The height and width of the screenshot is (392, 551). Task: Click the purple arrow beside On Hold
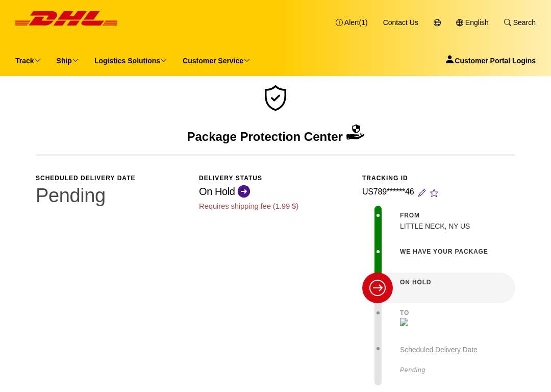point(244,191)
